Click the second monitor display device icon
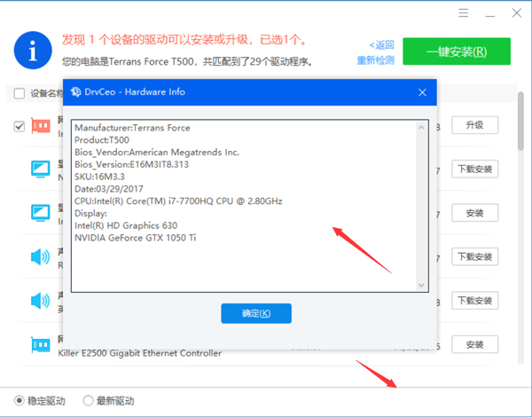This screenshot has width=532, height=417. [x=41, y=213]
